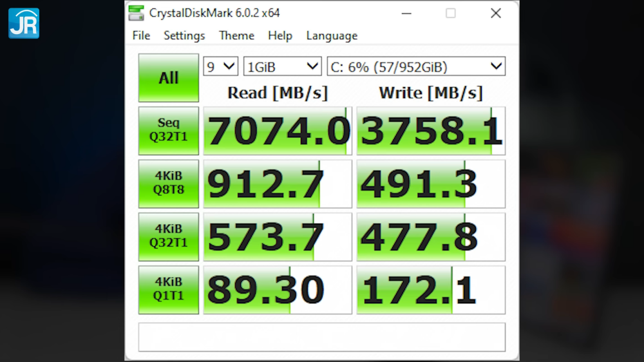Open the File menu
The height and width of the screenshot is (362, 644).
tap(141, 35)
